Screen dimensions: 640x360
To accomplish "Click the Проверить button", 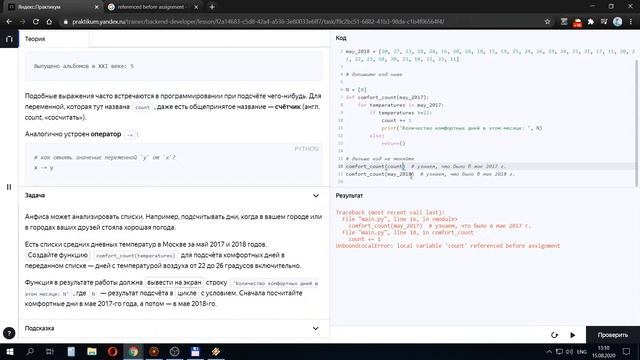I will [x=613, y=335].
